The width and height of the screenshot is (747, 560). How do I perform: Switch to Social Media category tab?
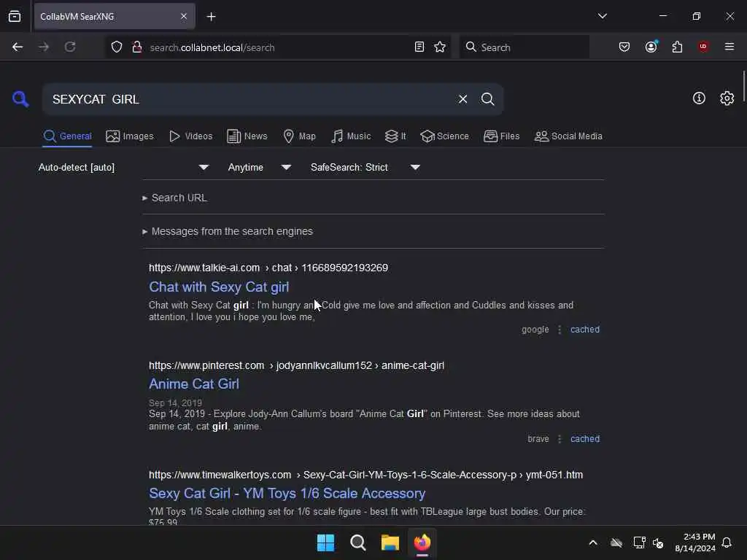click(568, 136)
